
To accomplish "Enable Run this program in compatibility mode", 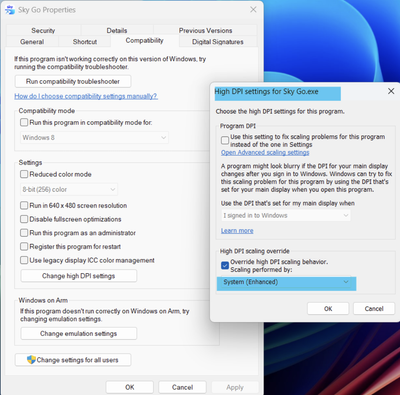I will pyautogui.click(x=24, y=122).
